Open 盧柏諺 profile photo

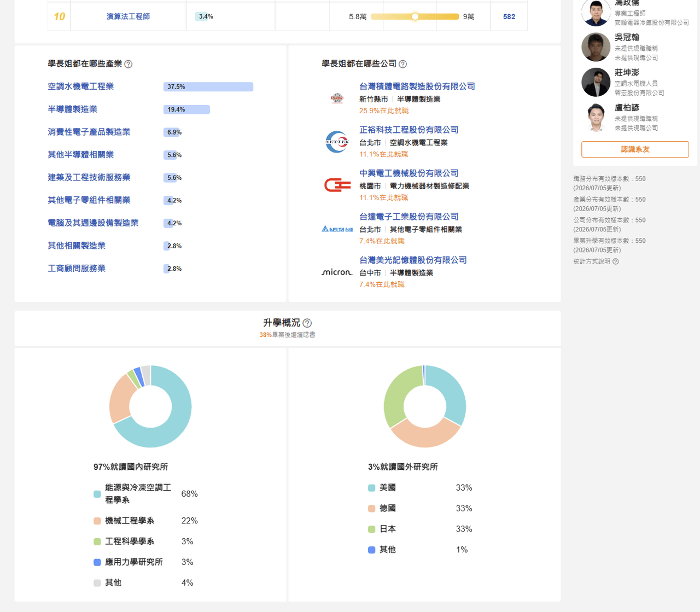coord(596,117)
